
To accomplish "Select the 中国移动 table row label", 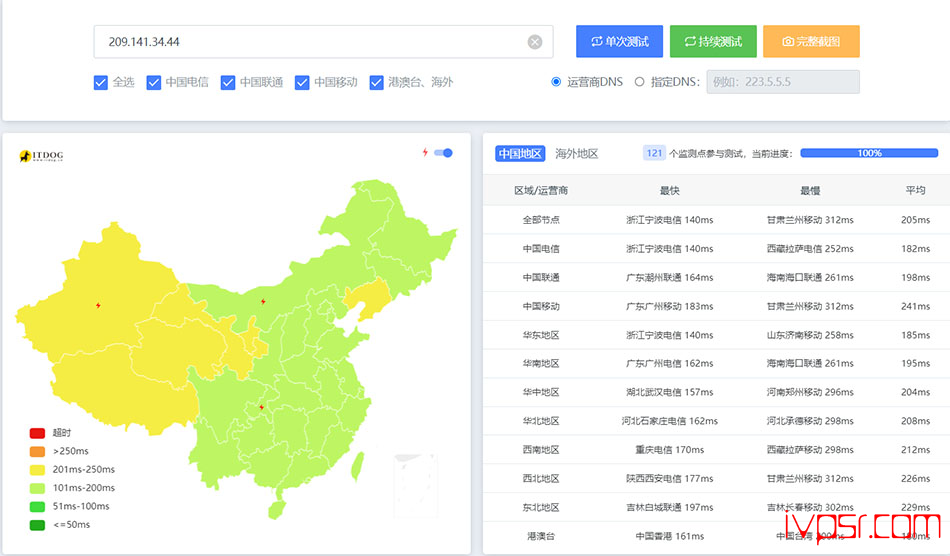I will (541, 306).
